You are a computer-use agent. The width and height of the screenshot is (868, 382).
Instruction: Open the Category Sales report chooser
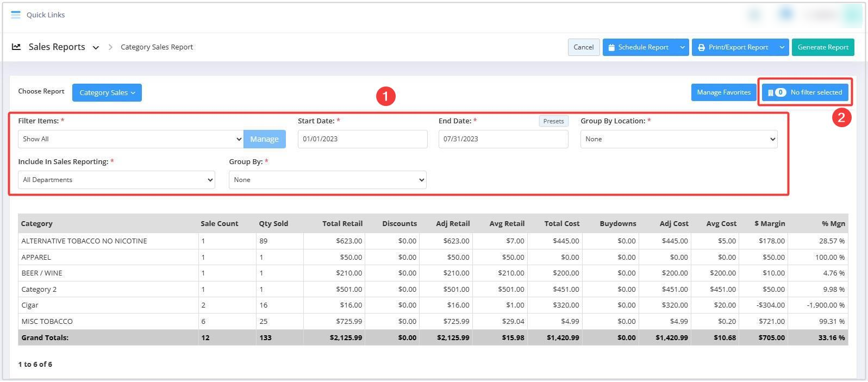pyautogui.click(x=107, y=92)
